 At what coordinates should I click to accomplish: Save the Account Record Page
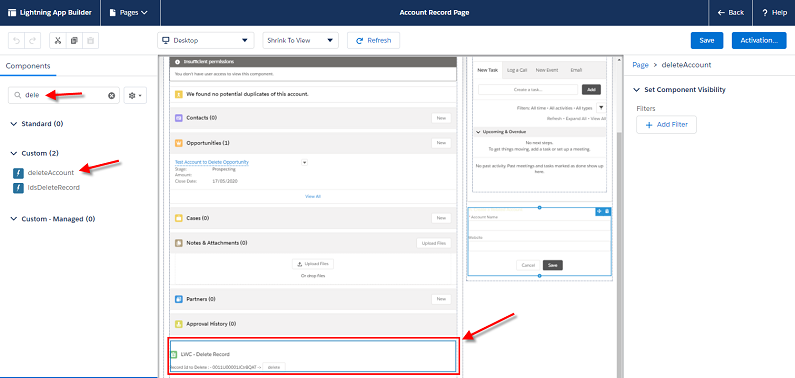(707, 41)
